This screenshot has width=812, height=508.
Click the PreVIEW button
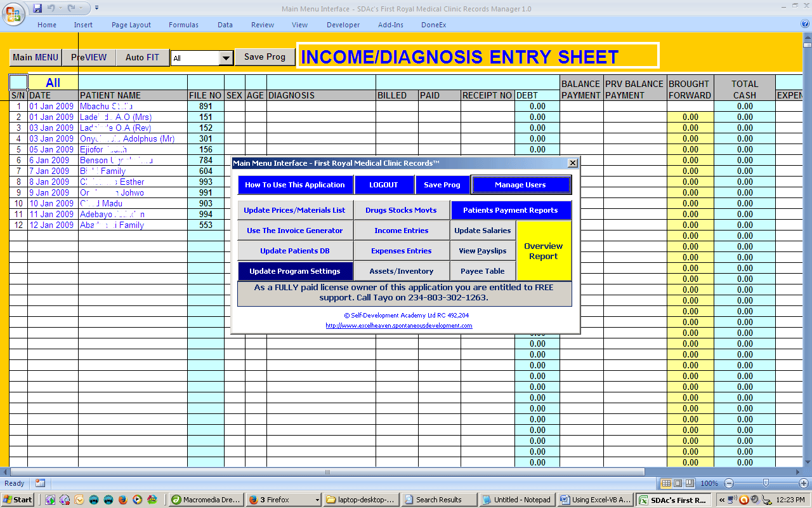point(89,57)
